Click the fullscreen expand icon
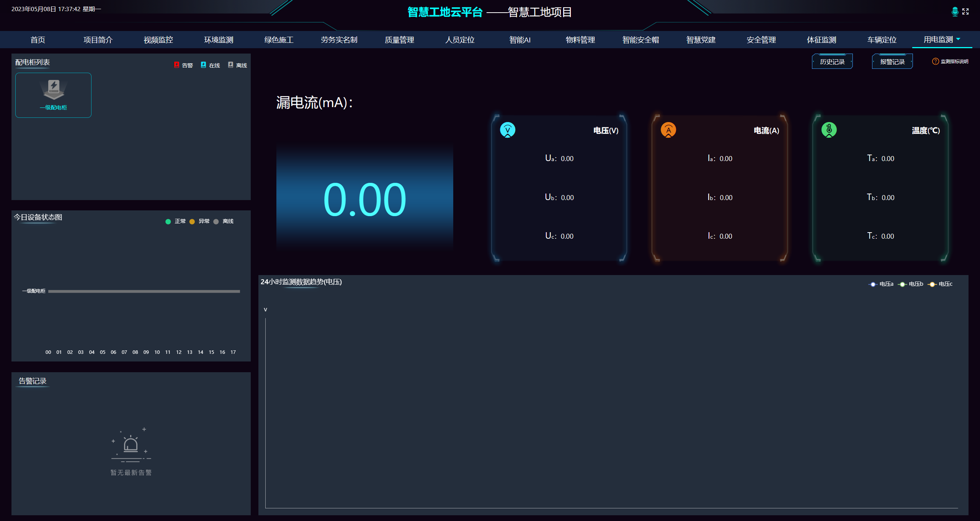This screenshot has width=980, height=521. pos(965,12)
